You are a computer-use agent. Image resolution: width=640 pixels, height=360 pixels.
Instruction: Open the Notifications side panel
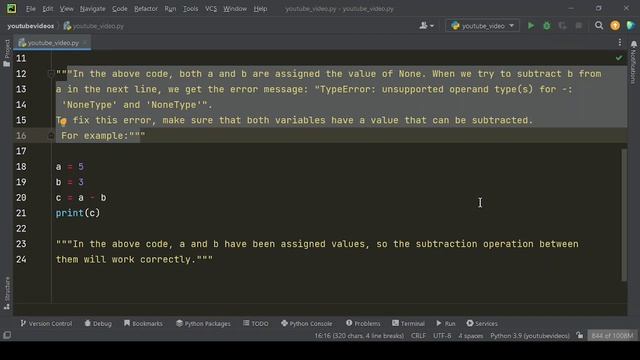(633, 61)
